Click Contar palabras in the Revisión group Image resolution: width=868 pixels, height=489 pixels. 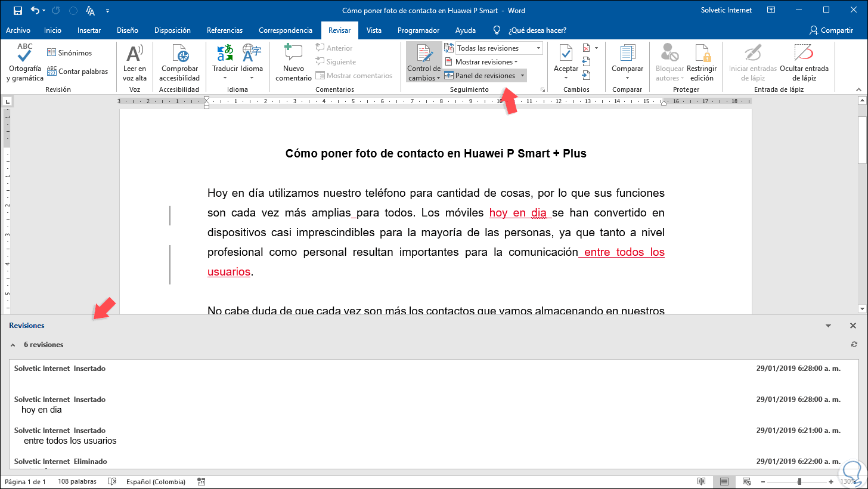point(77,72)
